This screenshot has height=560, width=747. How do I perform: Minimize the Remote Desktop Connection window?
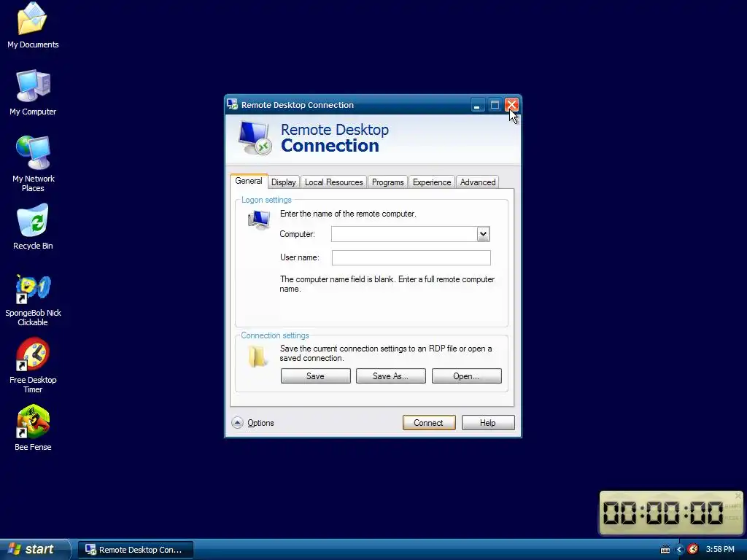(477, 105)
